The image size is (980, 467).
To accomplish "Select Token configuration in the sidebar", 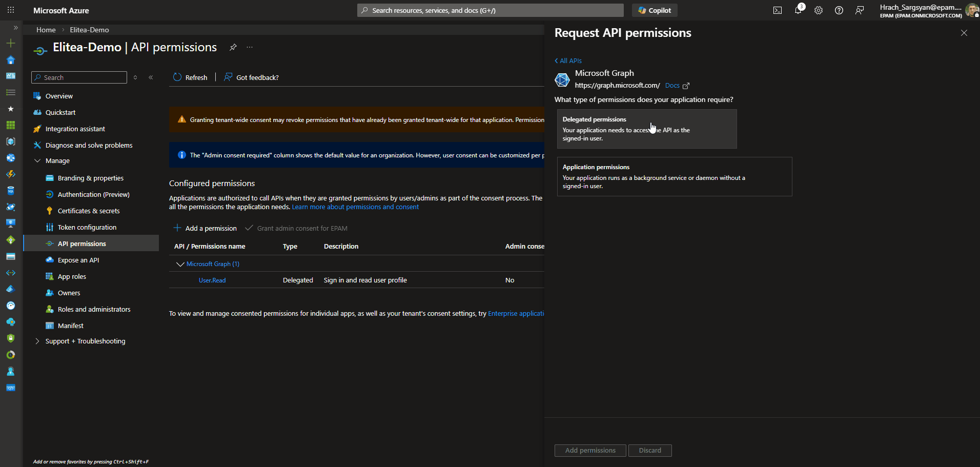I will point(87,227).
